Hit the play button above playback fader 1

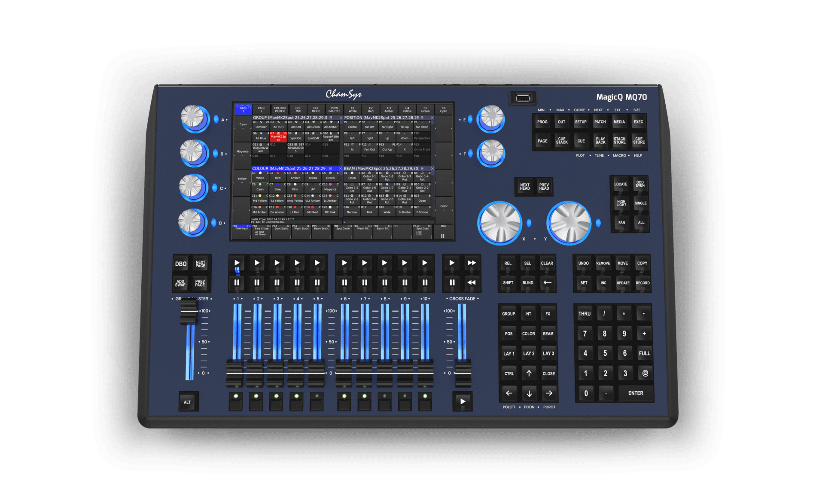pos(237,263)
